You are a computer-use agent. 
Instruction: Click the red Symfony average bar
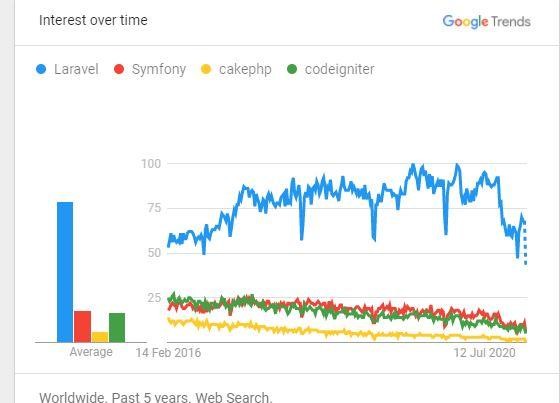click(82, 327)
